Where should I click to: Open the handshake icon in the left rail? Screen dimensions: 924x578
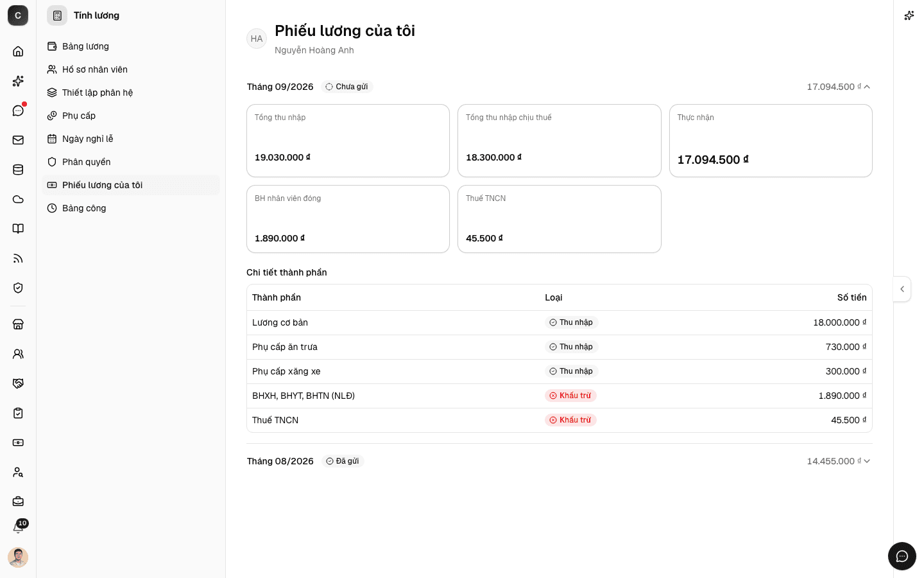18,383
